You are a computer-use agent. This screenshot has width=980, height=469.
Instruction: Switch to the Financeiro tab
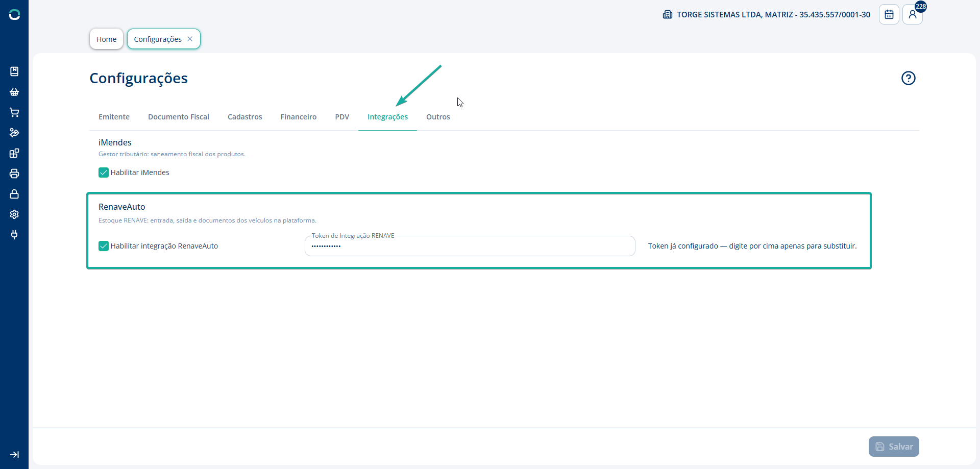(x=299, y=117)
